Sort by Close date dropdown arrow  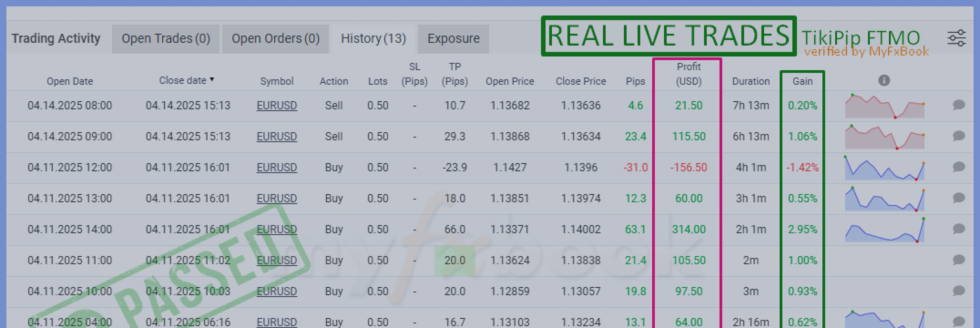[212, 80]
